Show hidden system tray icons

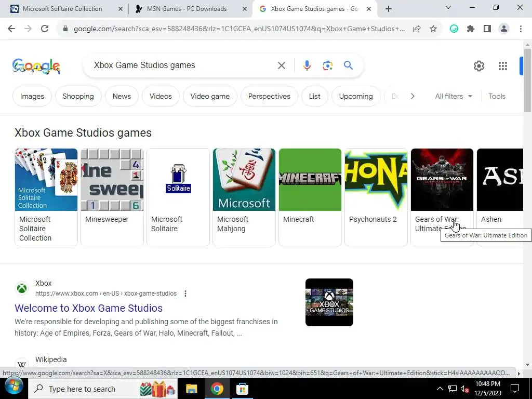click(x=440, y=389)
